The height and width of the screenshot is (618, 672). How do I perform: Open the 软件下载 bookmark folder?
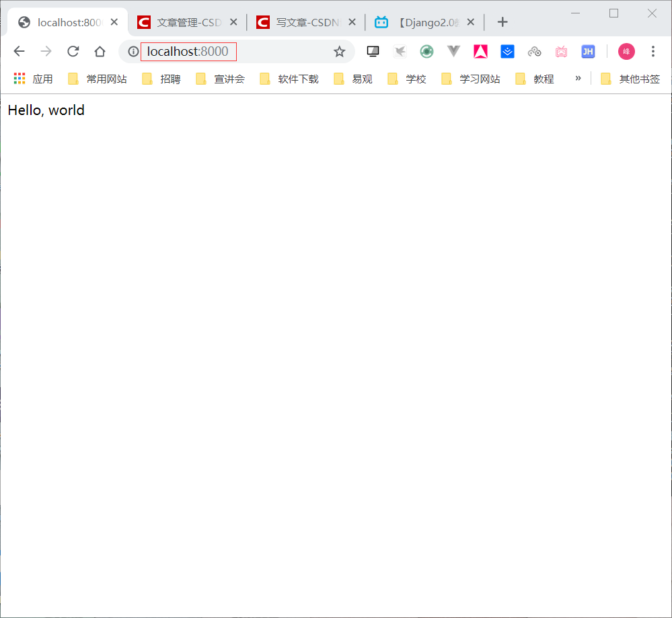coord(290,79)
